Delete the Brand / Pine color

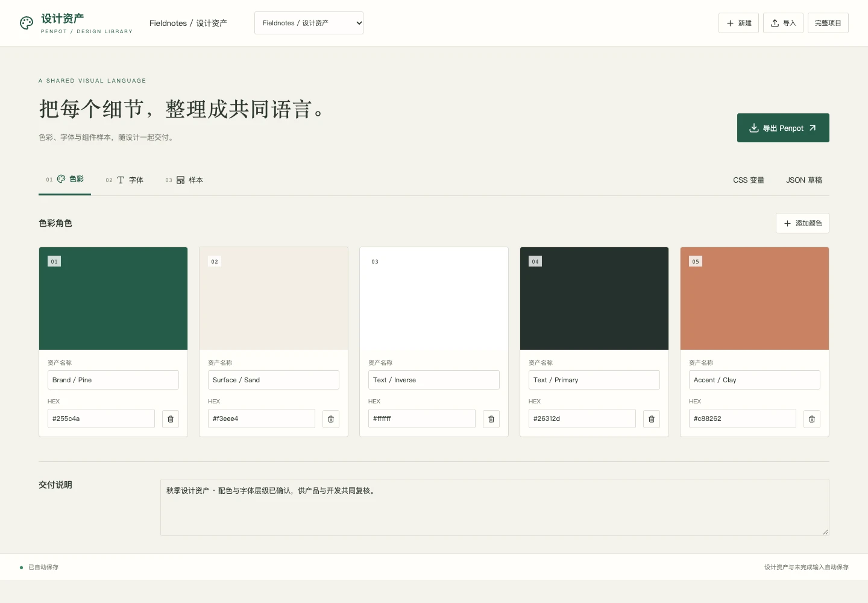pyautogui.click(x=171, y=419)
